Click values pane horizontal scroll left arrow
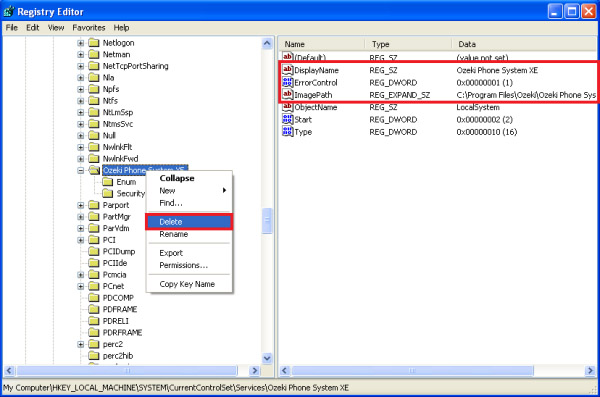Screen dimensions: 600x397 (284, 370)
